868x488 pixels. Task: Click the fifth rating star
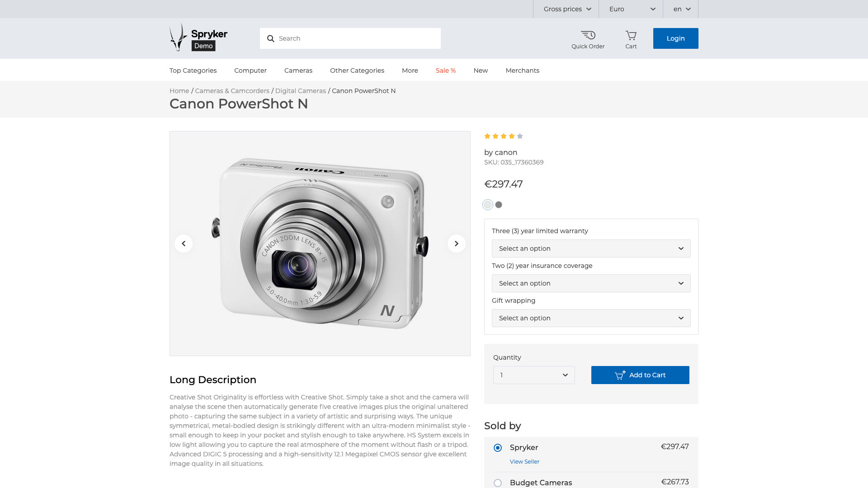click(520, 136)
